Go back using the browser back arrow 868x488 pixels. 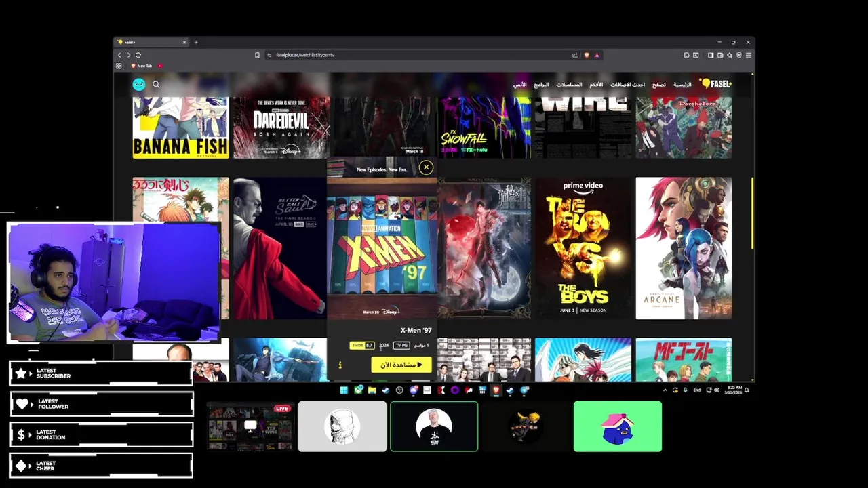click(119, 55)
